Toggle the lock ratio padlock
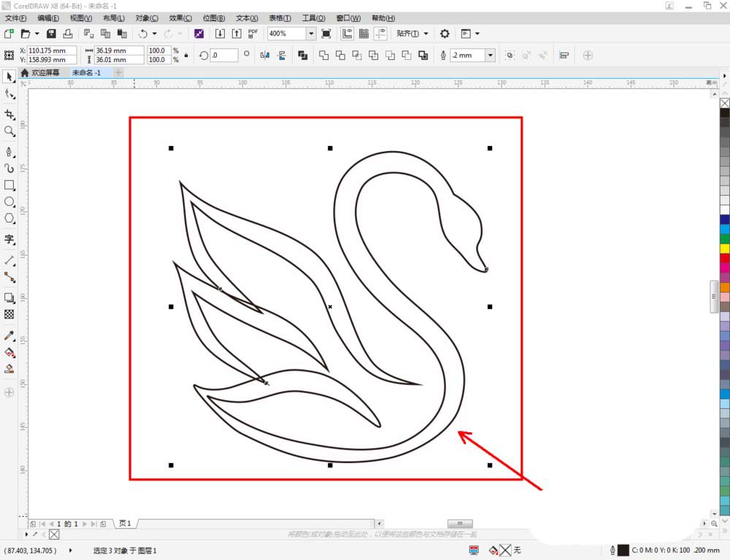730x560 pixels. [x=186, y=55]
